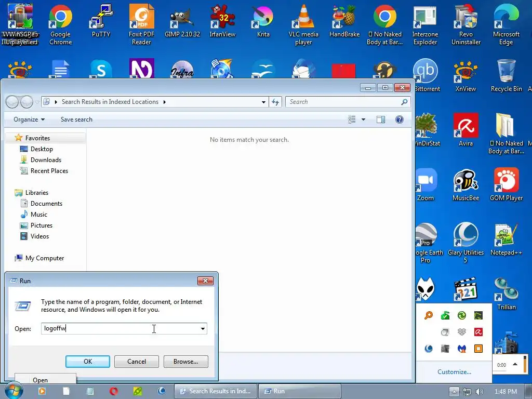Expand the view options arrow in Explorer
Image resolution: width=532 pixels, height=399 pixels.
[x=363, y=119]
